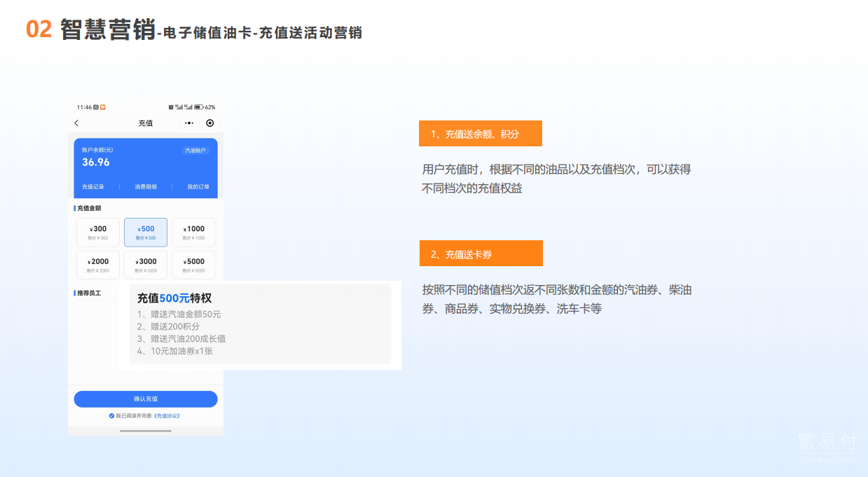Click the 电子储值油卡-充值送活动营销 subtitle
This screenshot has width=868, height=477.
262,33
